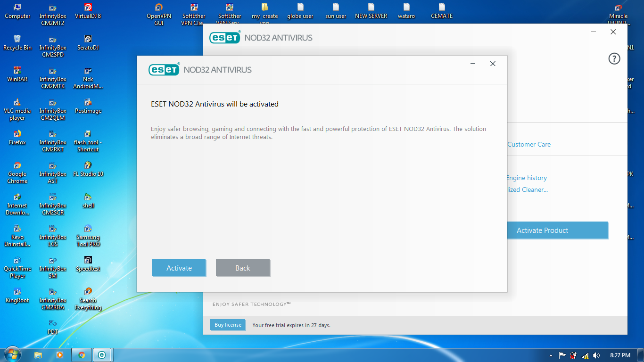Open the volume control in tray
The width and height of the screenshot is (644, 362).
click(596, 355)
